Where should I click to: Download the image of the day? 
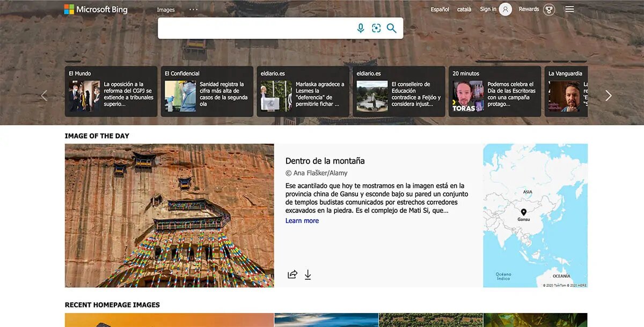tap(308, 274)
